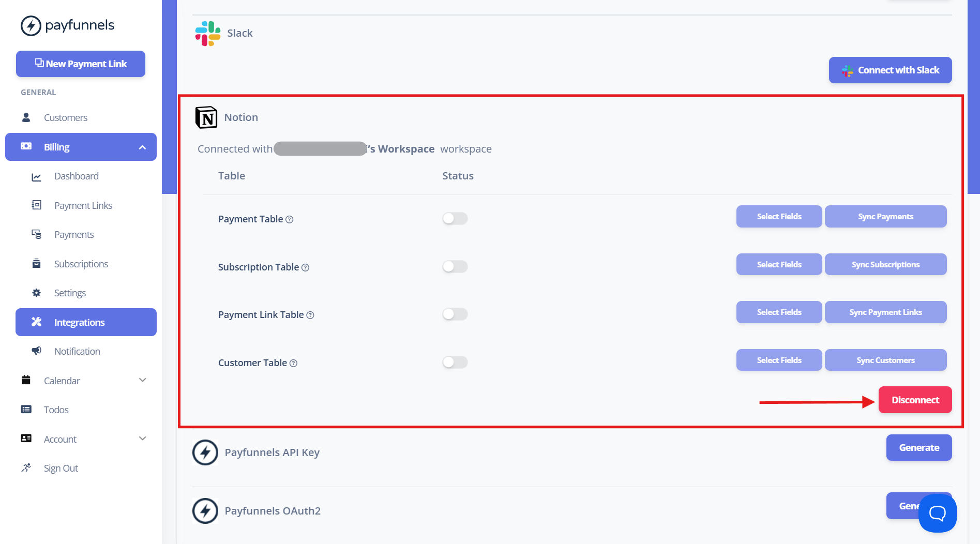The image size is (980, 544).
Task: Click Select Fields for Payment Table
Action: (x=779, y=216)
